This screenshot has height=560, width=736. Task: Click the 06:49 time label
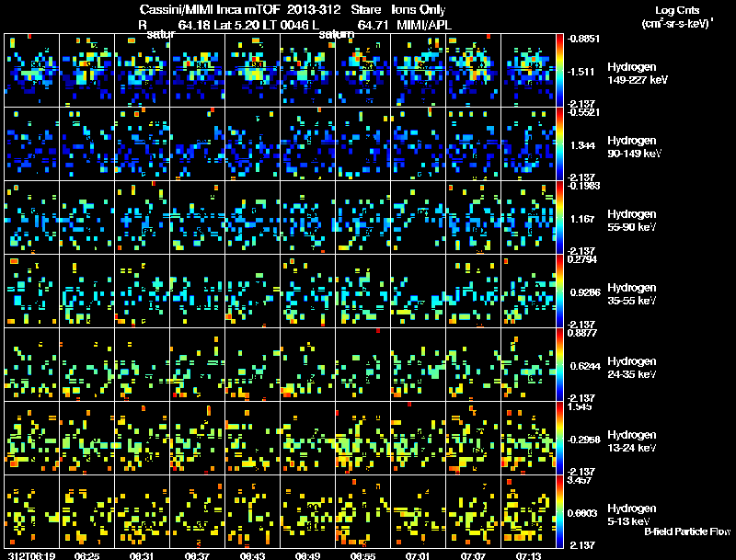pyautogui.click(x=308, y=555)
